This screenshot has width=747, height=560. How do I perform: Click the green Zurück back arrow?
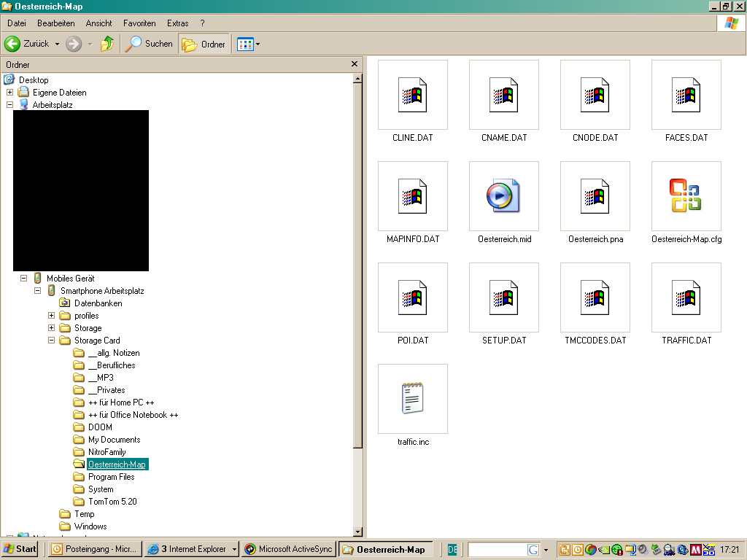pos(12,44)
